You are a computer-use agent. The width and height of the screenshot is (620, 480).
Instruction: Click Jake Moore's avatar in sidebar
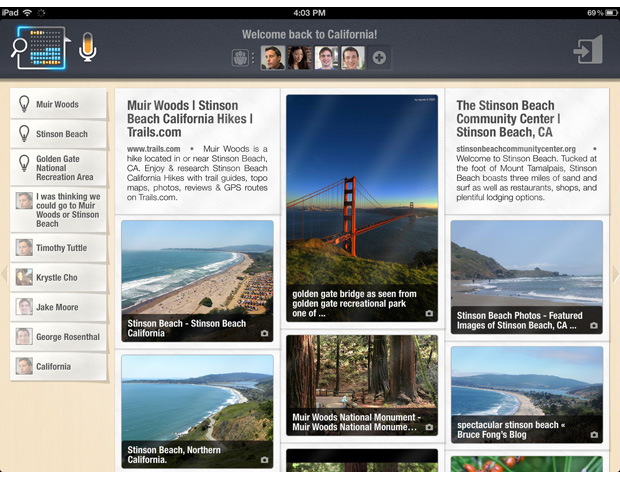pyautogui.click(x=24, y=307)
